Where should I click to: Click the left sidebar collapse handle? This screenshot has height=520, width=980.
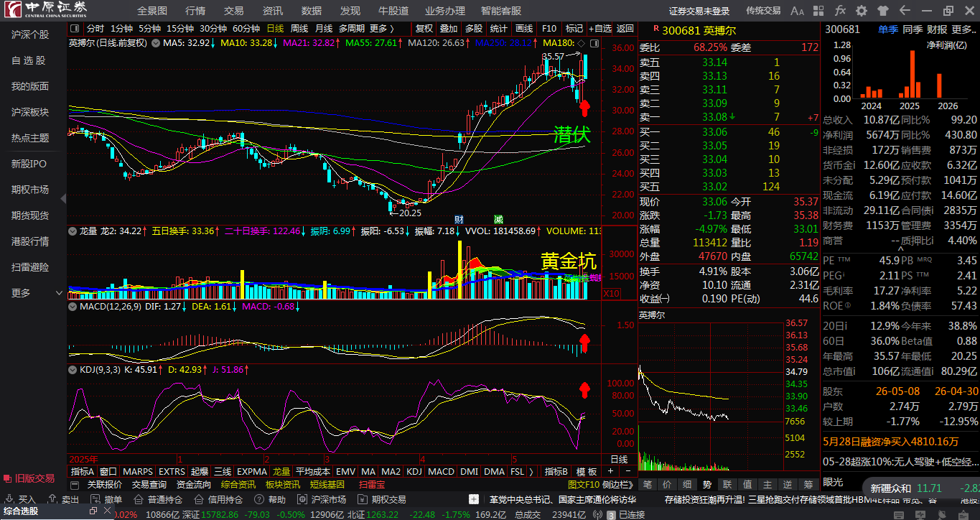coord(63,198)
